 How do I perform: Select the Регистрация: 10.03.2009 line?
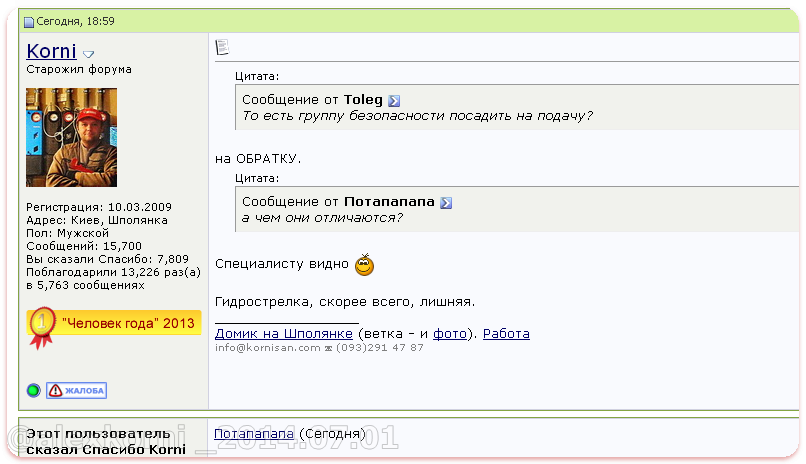tap(99, 207)
